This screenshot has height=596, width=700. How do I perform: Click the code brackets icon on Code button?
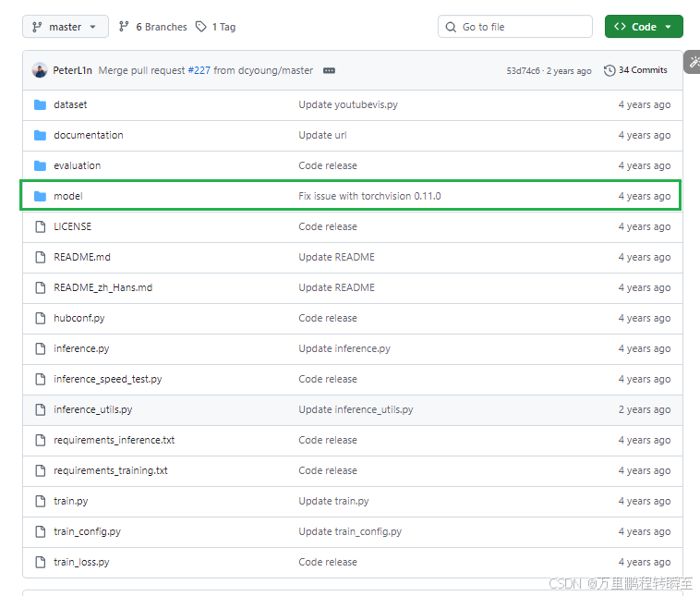click(620, 27)
